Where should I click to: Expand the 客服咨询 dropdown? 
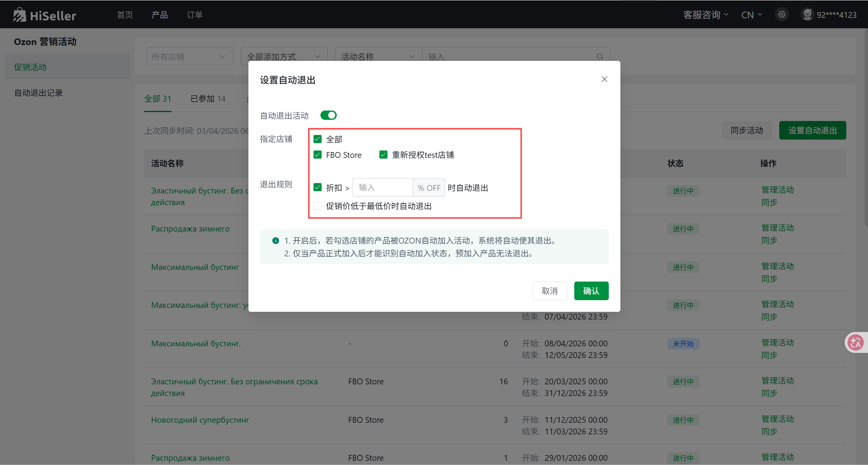705,15
